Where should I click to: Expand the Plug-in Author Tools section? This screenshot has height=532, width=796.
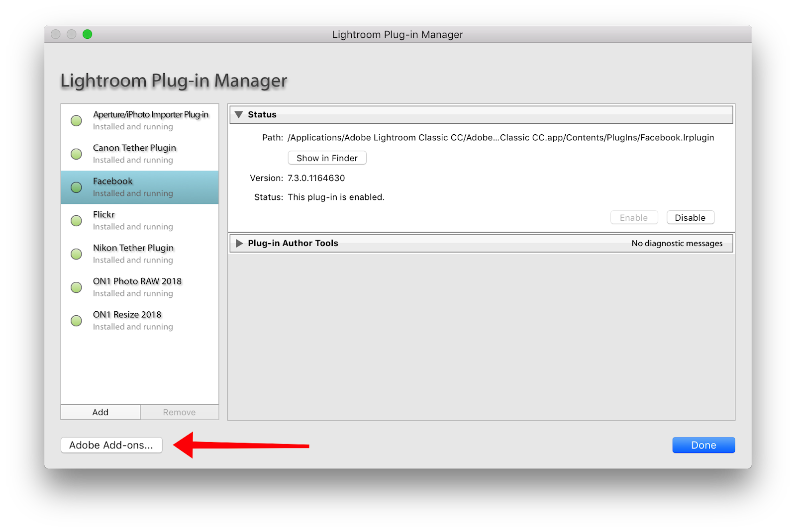click(x=239, y=243)
